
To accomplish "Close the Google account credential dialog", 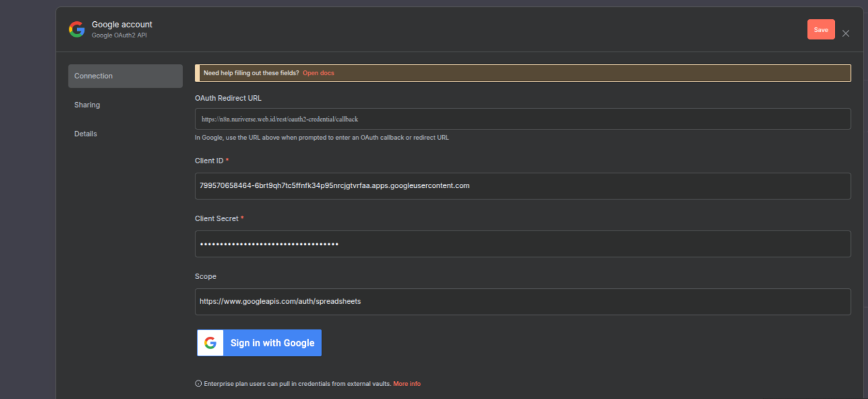I will 846,34.
